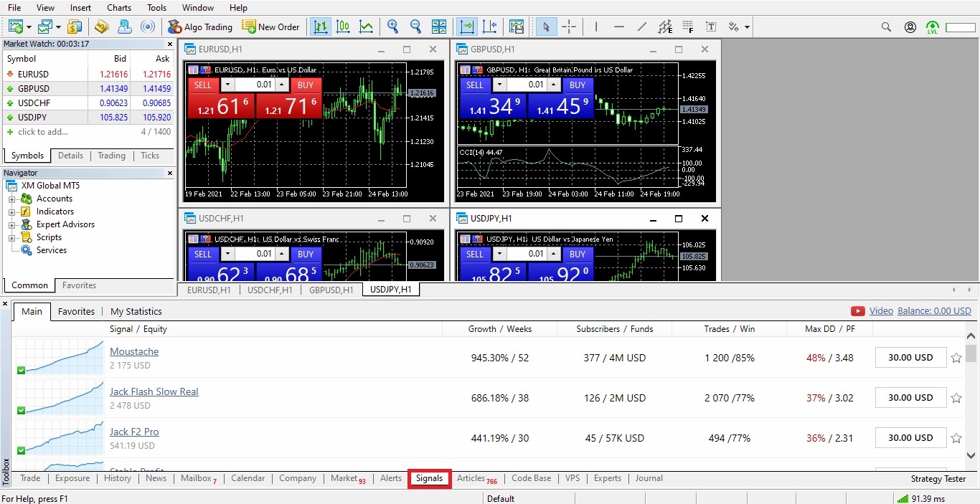Open the Tools menu
980x504 pixels.
(156, 8)
